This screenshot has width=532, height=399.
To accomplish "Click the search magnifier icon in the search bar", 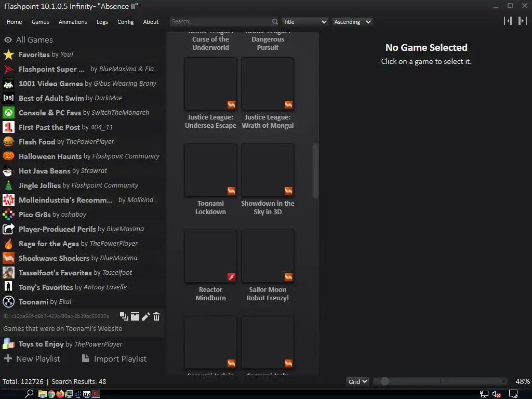I will click(274, 22).
